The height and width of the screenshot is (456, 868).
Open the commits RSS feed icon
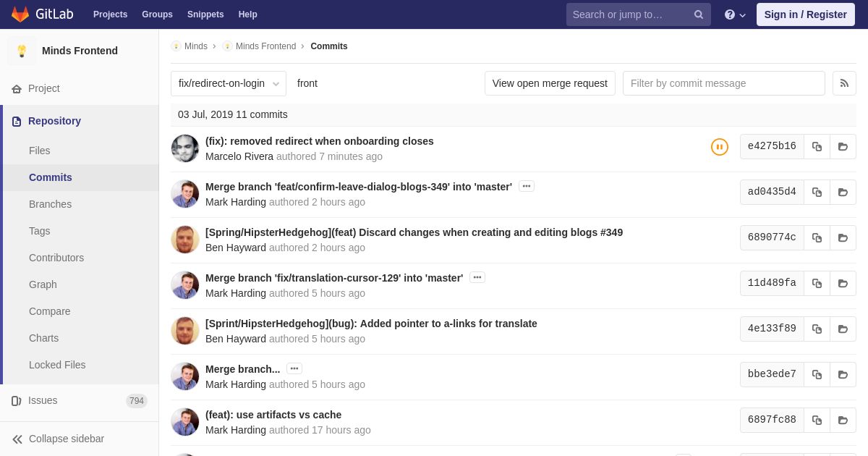pos(844,83)
